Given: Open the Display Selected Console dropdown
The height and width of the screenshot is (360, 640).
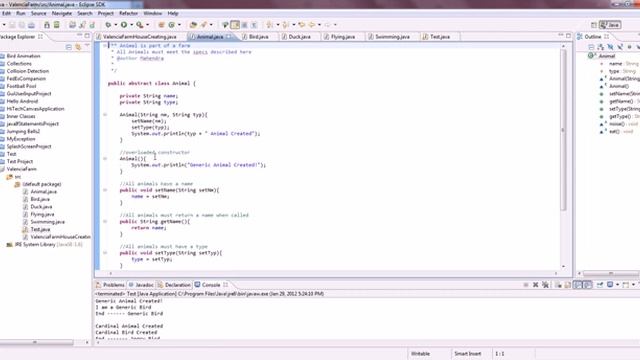Looking at the screenshot, I should click(x=617, y=284).
